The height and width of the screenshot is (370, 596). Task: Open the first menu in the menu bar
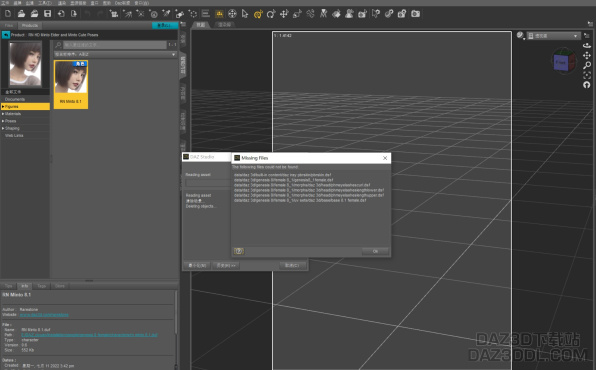(5, 3)
